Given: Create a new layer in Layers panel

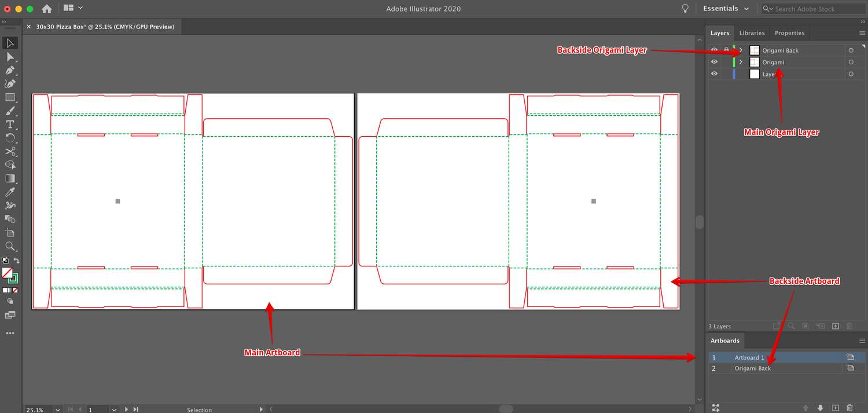Looking at the screenshot, I should point(835,326).
